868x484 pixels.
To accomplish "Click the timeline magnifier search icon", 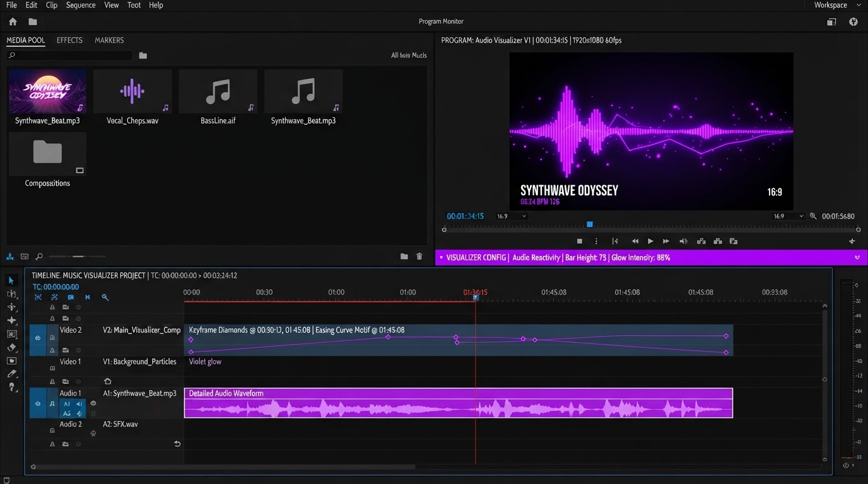I will pyautogui.click(x=105, y=297).
